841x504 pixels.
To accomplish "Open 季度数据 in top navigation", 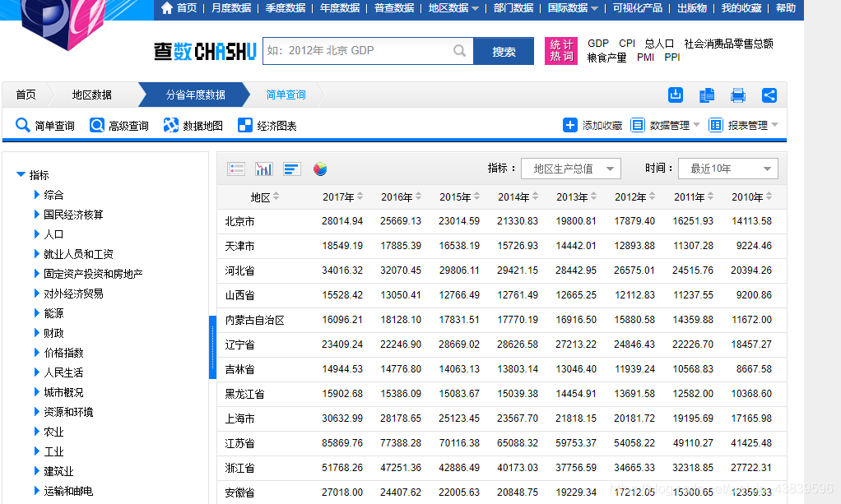I will pyautogui.click(x=286, y=8).
